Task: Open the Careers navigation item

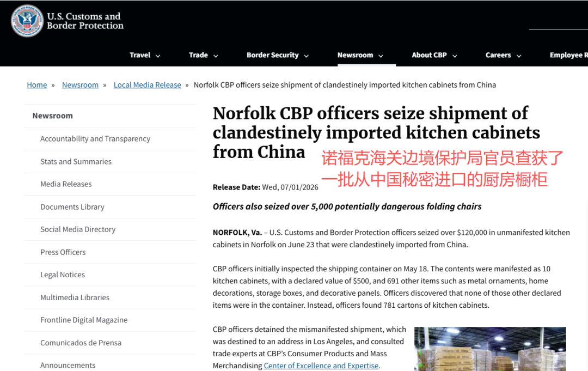Action: [x=498, y=55]
